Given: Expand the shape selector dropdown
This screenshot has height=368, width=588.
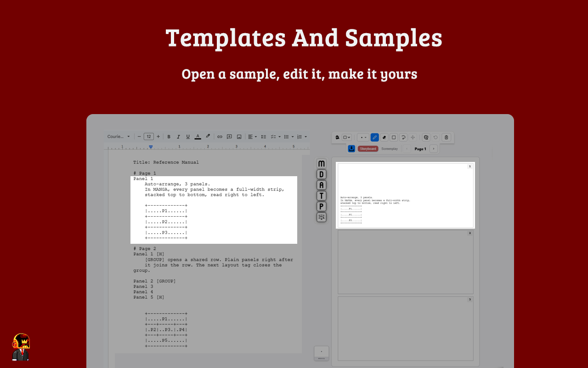Looking at the screenshot, I should point(347,137).
